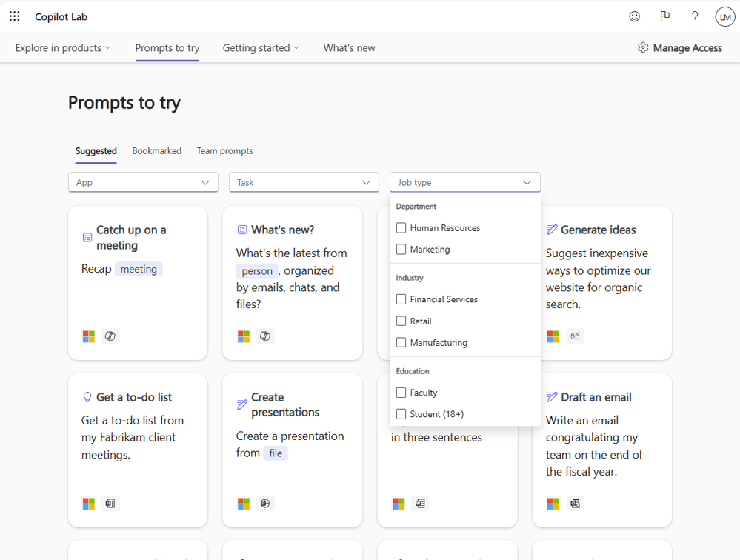
Task: Click Whiteboard icon on Generate ideas card
Action: tap(575, 336)
